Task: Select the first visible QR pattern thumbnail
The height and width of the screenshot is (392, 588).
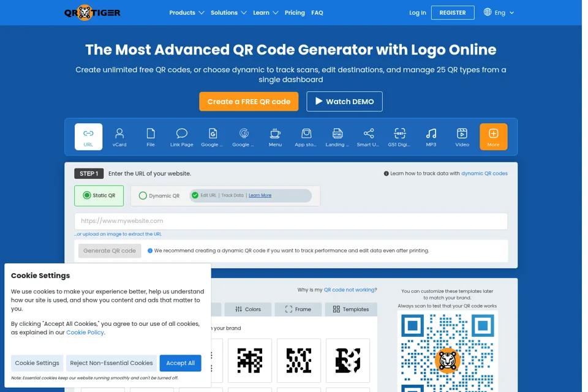Action: 250,360
